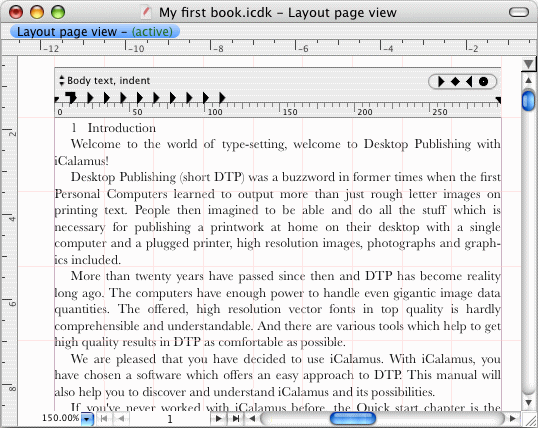Click the vertical scrollbar thumb

tap(528, 100)
